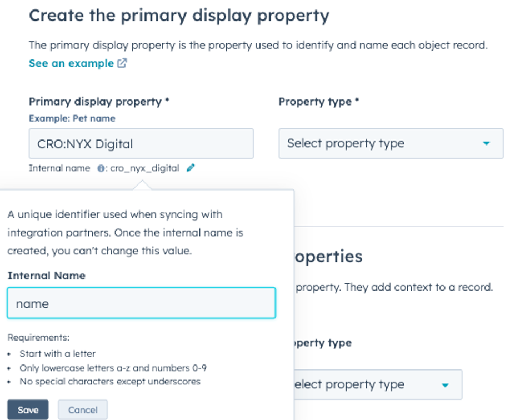Click the caret arrow of the lower property type dropdown

[445, 384]
